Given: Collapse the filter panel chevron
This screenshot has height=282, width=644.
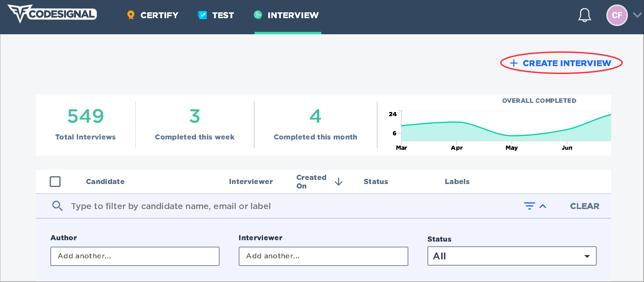Looking at the screenshot, I should (x=543, y=206).
